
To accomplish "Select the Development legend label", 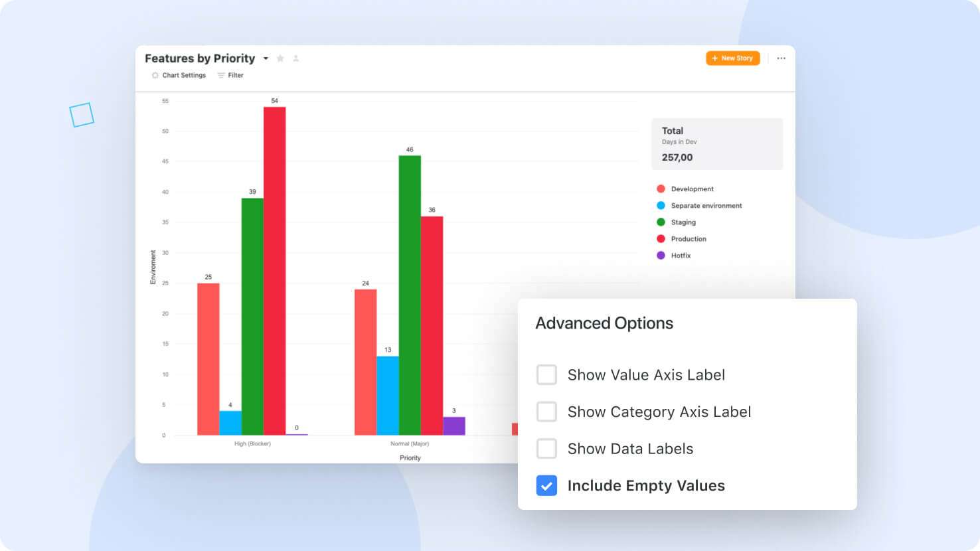I will click(x=692, y=189).
